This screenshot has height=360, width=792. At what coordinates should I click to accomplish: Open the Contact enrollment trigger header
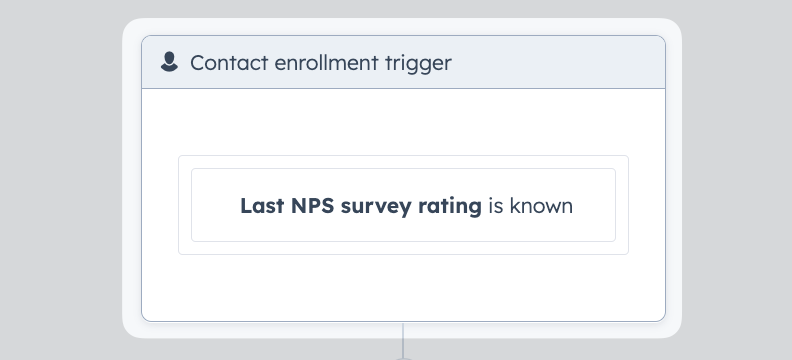[x=403, y=62]
